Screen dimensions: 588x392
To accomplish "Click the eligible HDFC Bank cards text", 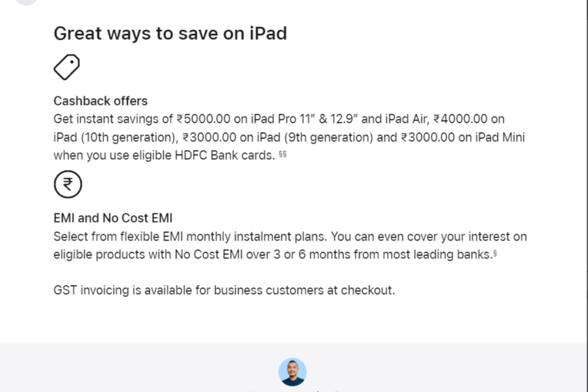I will (204, 155).
